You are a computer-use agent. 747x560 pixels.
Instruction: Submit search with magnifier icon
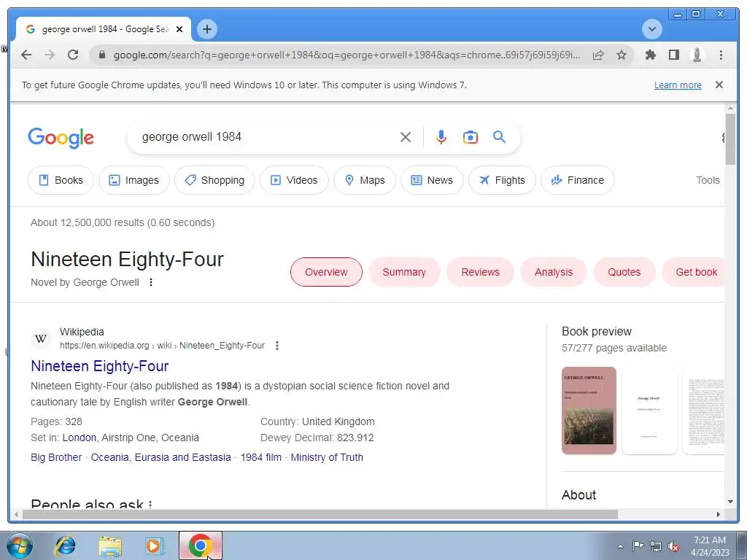(x=499, y=137)
